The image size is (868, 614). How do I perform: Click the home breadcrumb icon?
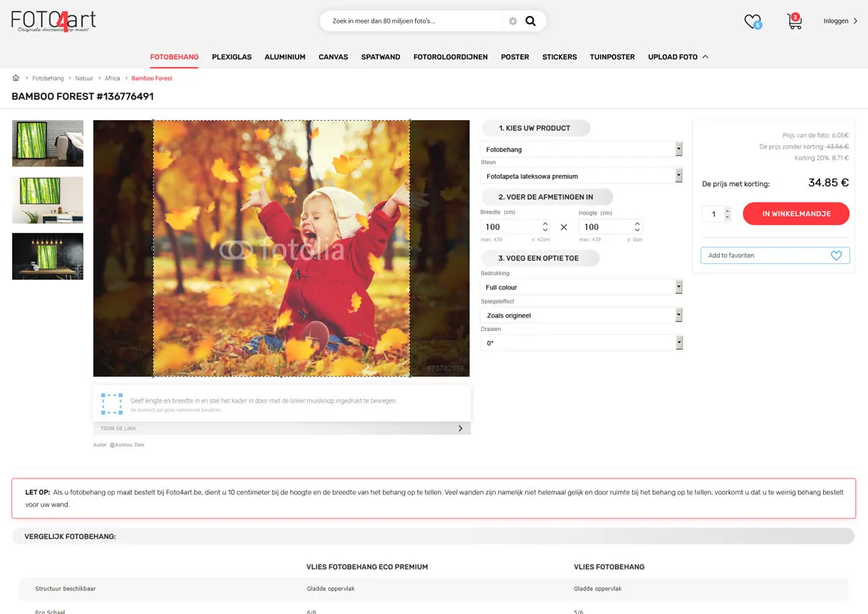click(x=16, y=78)
